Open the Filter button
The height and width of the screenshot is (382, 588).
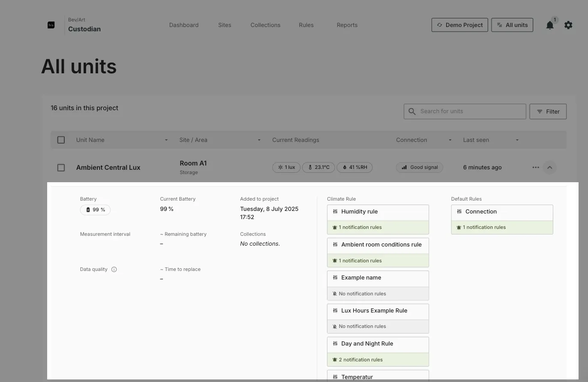[548, 111]
